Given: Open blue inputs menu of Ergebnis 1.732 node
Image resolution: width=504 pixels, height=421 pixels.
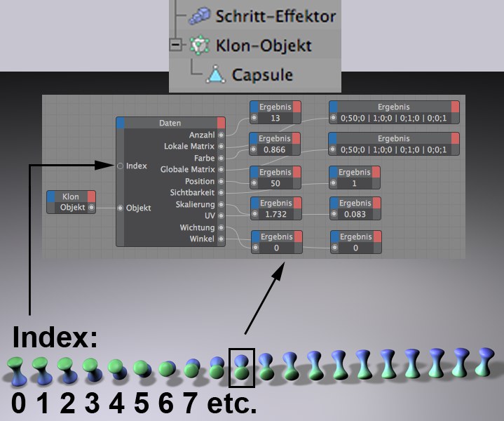Looking at the screenshot, I should coord(255,203).
